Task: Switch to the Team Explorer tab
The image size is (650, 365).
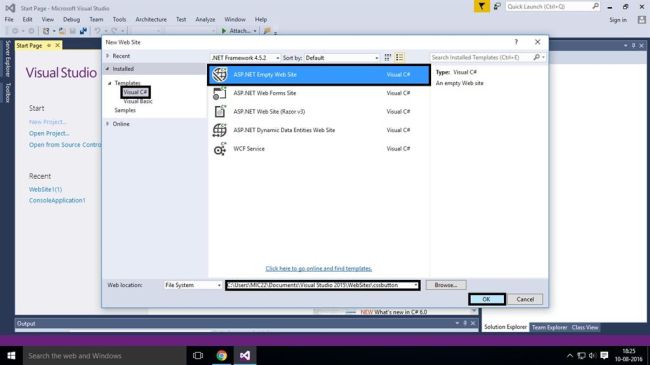Action: [x=549, y=327]
